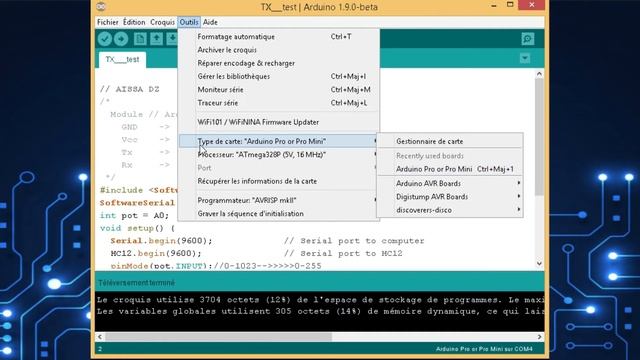Image resolution: width=640 pixels, height=360 pixels.
Task: Click the Open sketch up-arrow icon
Action: 156,39
